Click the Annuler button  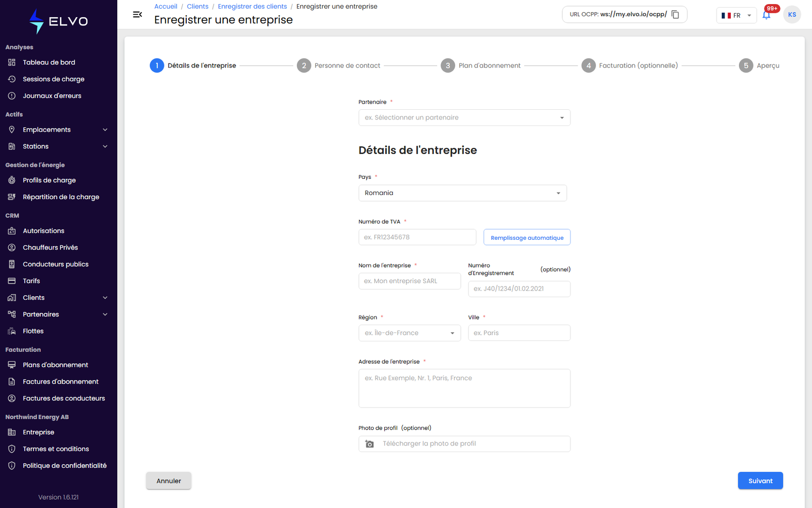click(168, 481)
